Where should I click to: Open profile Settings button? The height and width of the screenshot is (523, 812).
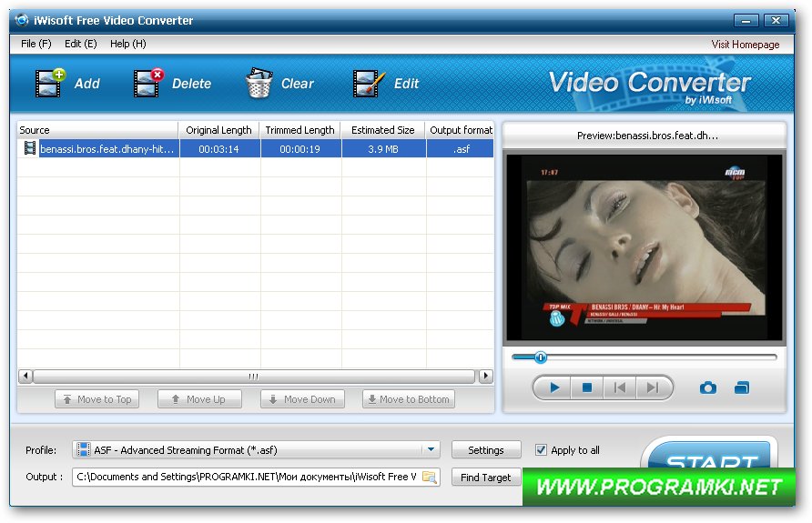[x=486, y=450]
